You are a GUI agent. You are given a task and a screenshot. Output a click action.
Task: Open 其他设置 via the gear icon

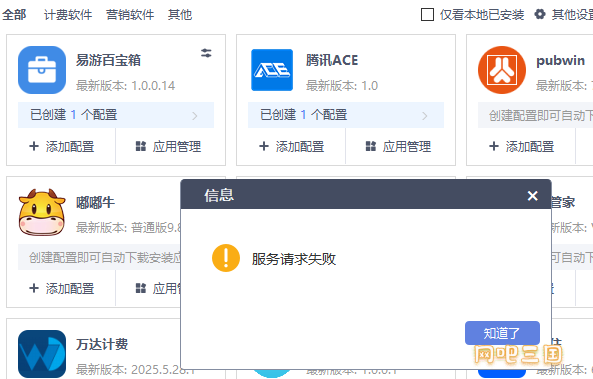coord(540,14)
